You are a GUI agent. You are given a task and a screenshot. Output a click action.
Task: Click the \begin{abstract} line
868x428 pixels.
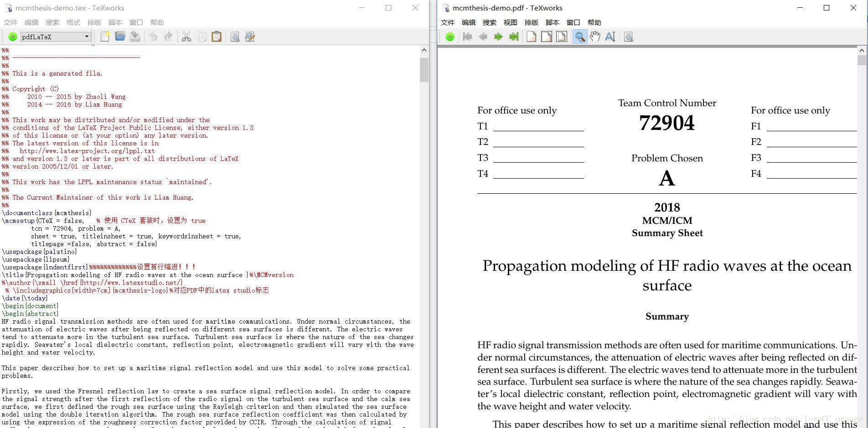pyautogui.click(x=31, y=314)
